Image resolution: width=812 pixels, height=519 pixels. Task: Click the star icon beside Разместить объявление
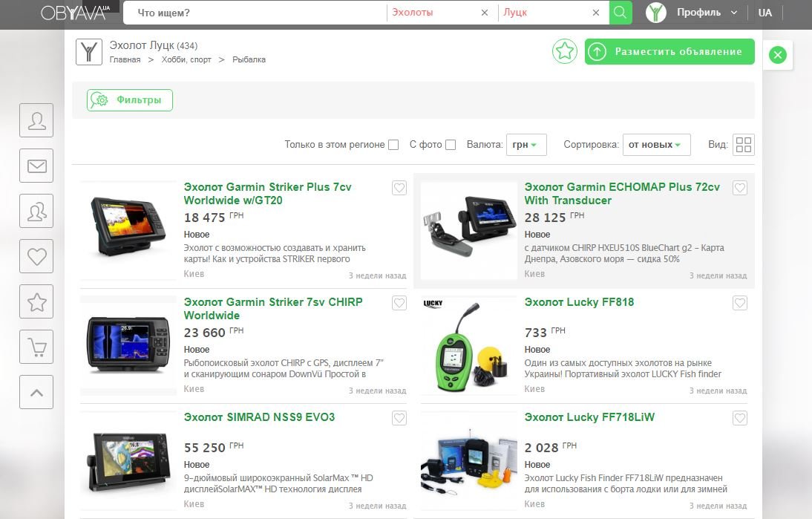564,51
